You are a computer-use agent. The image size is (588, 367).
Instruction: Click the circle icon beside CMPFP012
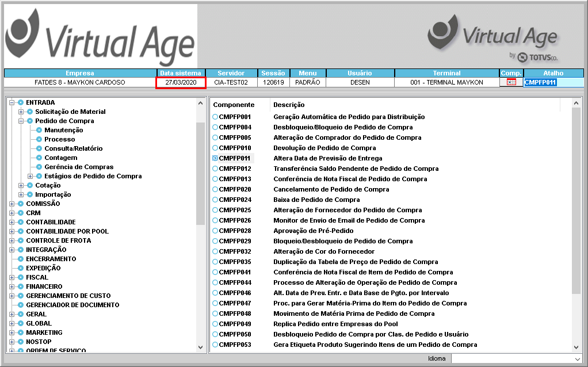point(215,169)
